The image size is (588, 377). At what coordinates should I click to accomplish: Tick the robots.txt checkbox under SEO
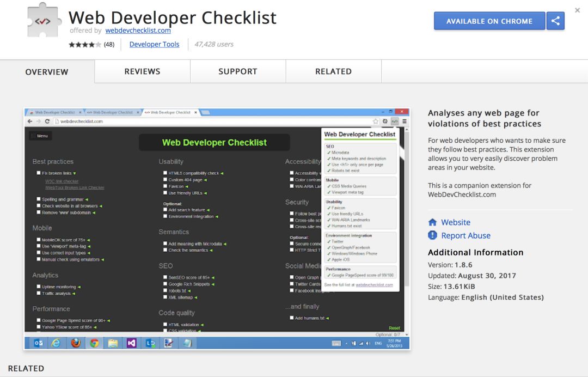pos(165,290)
